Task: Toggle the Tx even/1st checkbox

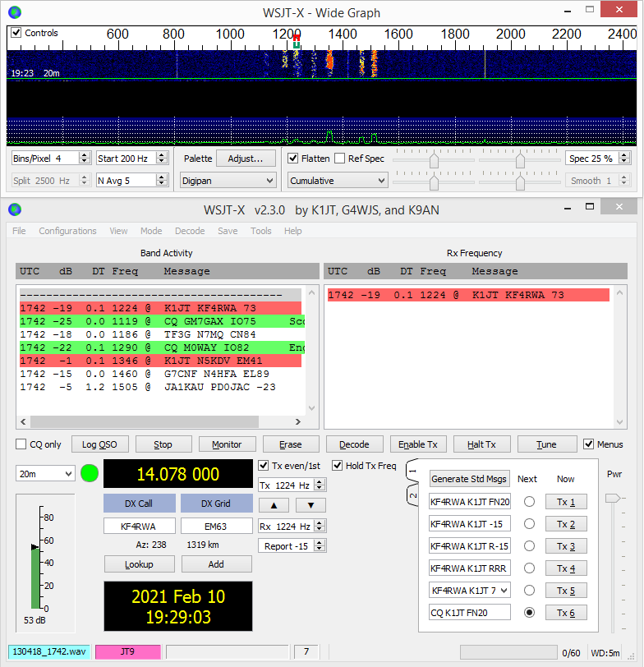Action: (264, 466)
